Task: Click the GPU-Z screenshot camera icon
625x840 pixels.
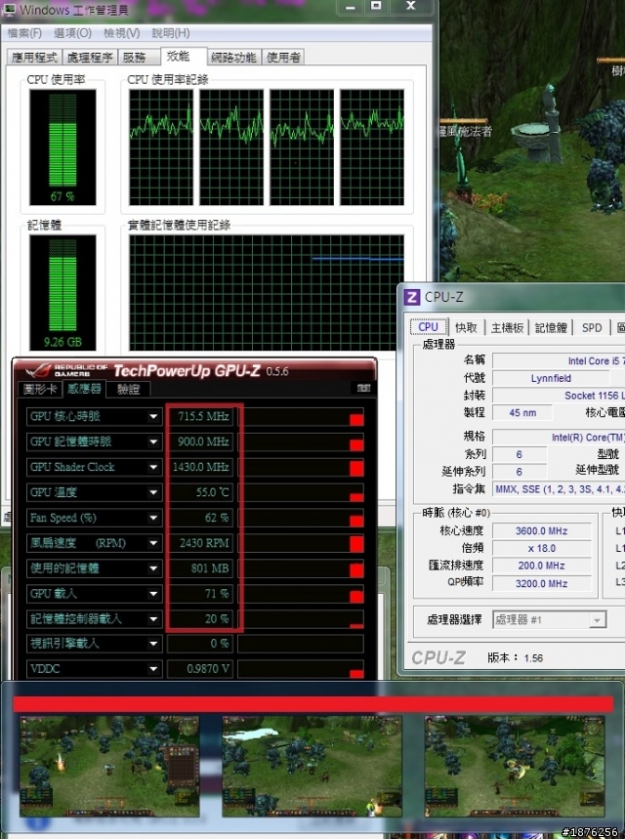Action: 363,388
